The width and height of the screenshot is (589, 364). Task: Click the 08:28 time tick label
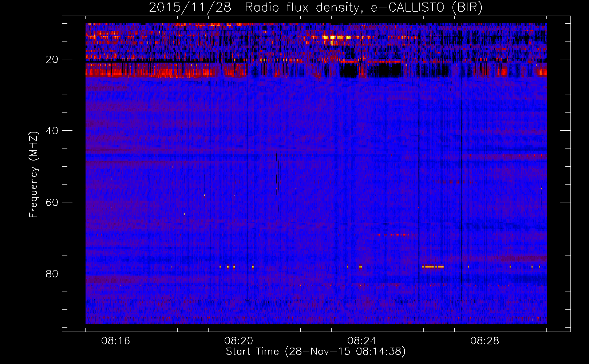click(485, 341)
